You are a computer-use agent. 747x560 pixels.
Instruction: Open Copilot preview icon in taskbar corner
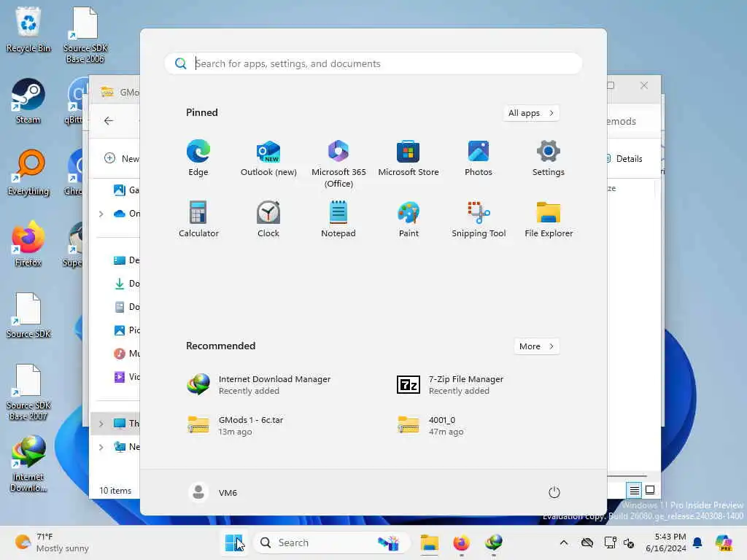(x=724, y=542)
